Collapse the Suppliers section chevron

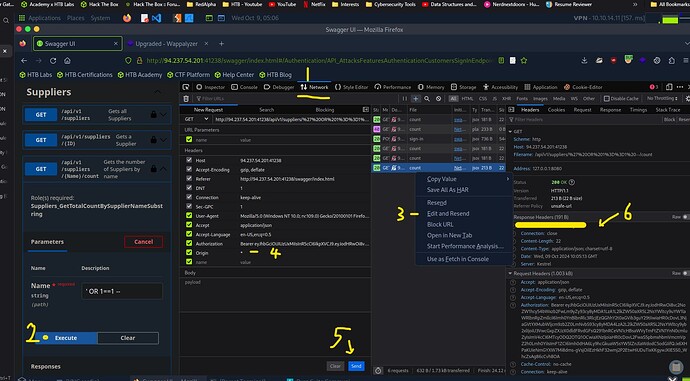[158, 92]
